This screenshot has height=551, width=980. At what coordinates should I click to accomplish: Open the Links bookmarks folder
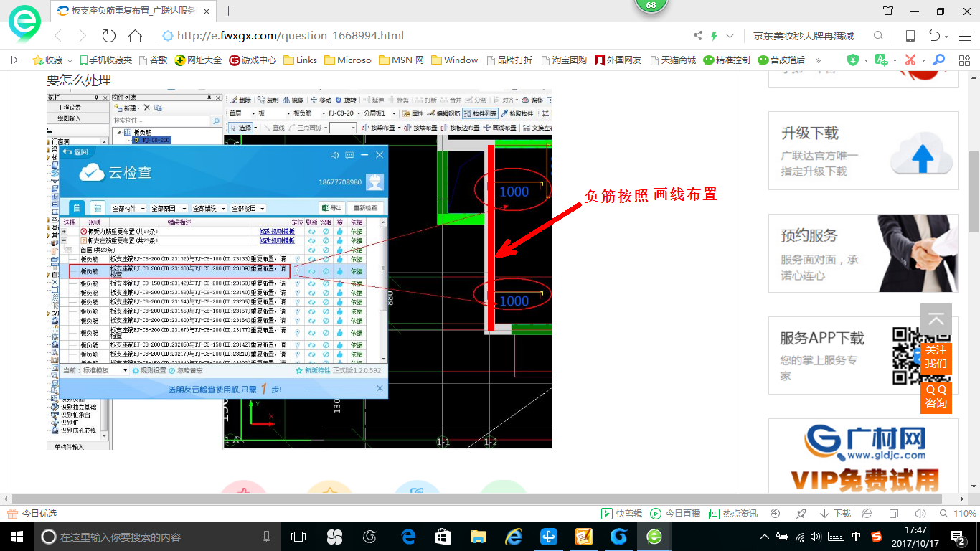pyautogui.click(x=300, y=60)
